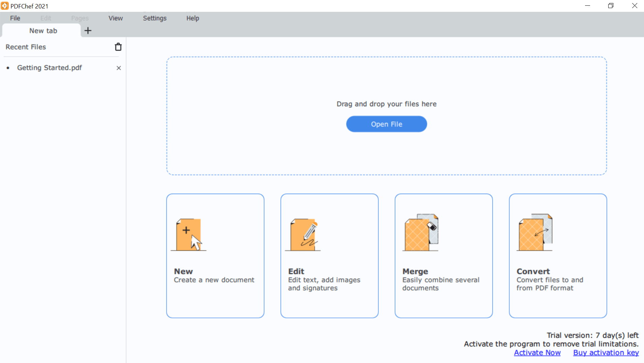The height and width of the screenshot is (363, 644).
Task: Select the Recent Files heading
Action: click(25, 47)
